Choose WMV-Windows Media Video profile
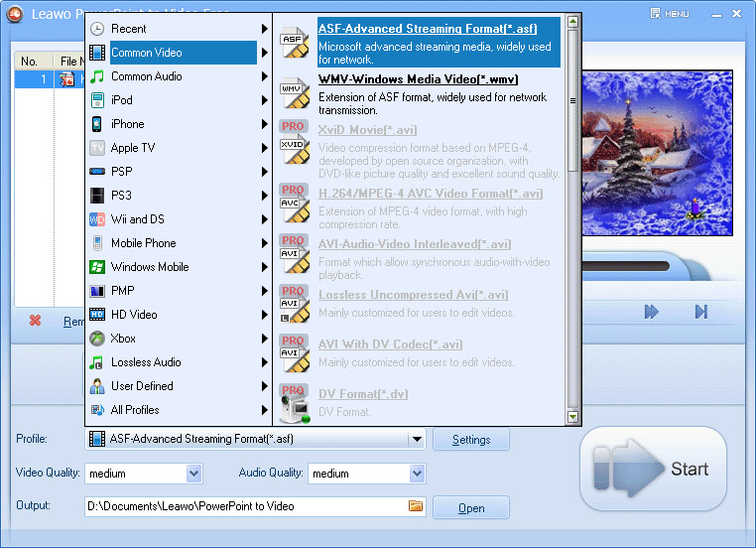This screenshot has height=548, width=756. tap(418, 79)
